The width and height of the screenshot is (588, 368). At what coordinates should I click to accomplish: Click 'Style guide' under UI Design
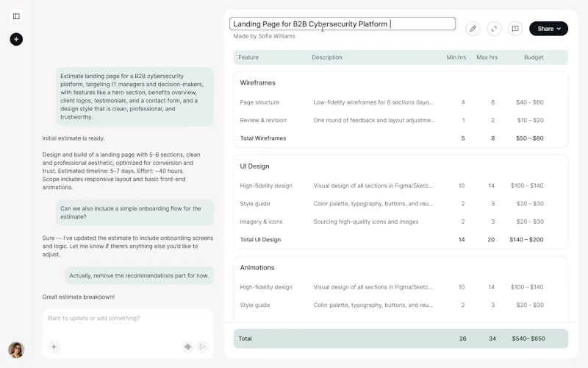tap(255, 204)
